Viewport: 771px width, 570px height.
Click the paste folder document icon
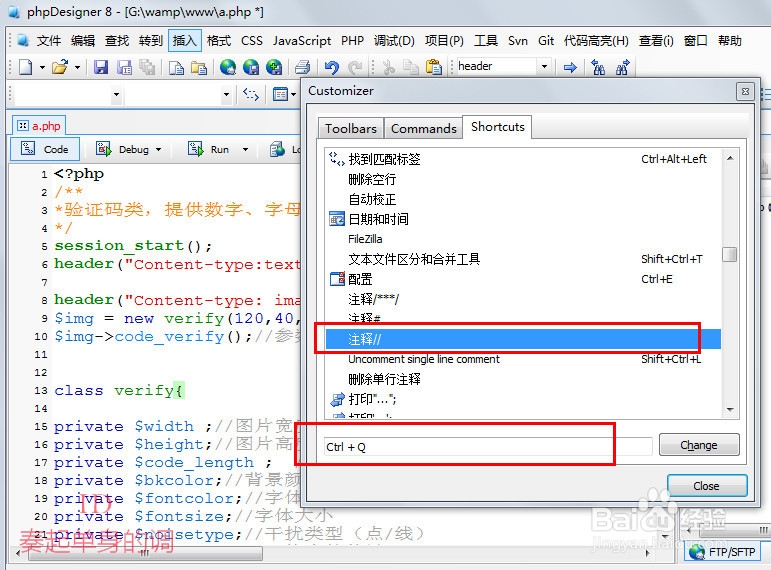tap(199, 67)
